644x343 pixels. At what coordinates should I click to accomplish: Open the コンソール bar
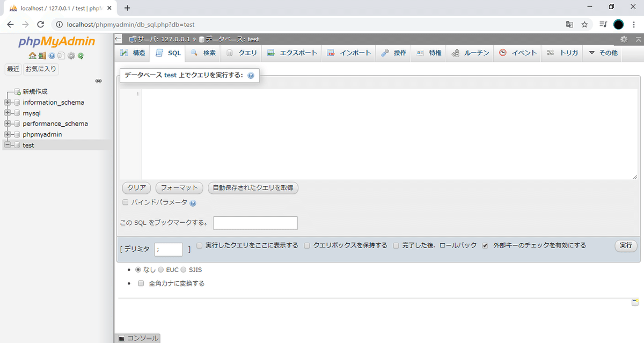coord(138,338)
